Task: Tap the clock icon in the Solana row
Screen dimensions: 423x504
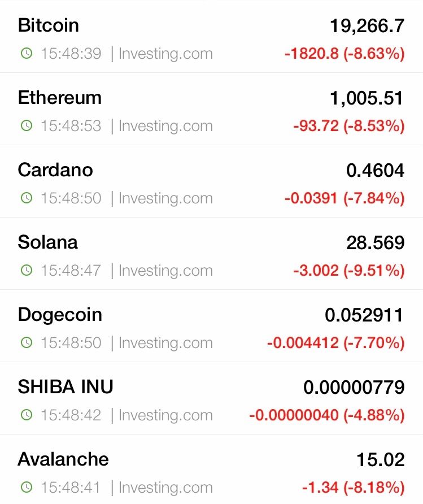Action: pyautogui.click(x=27, y=270)
